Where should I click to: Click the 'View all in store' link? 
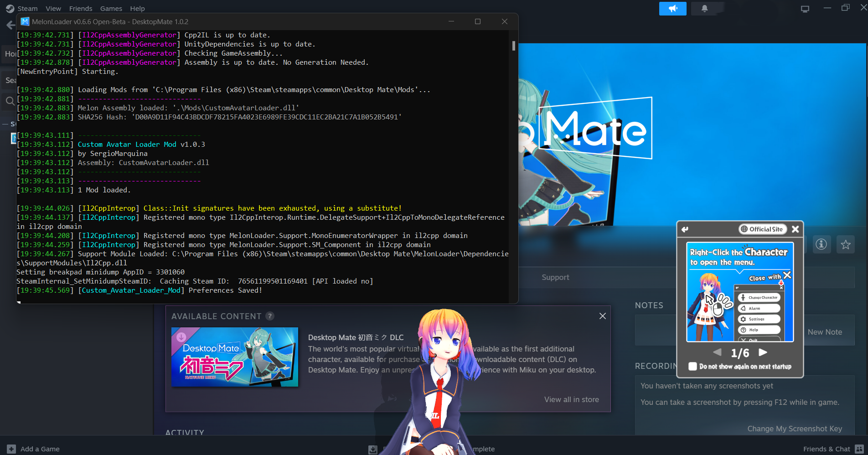tap(572, 399)
